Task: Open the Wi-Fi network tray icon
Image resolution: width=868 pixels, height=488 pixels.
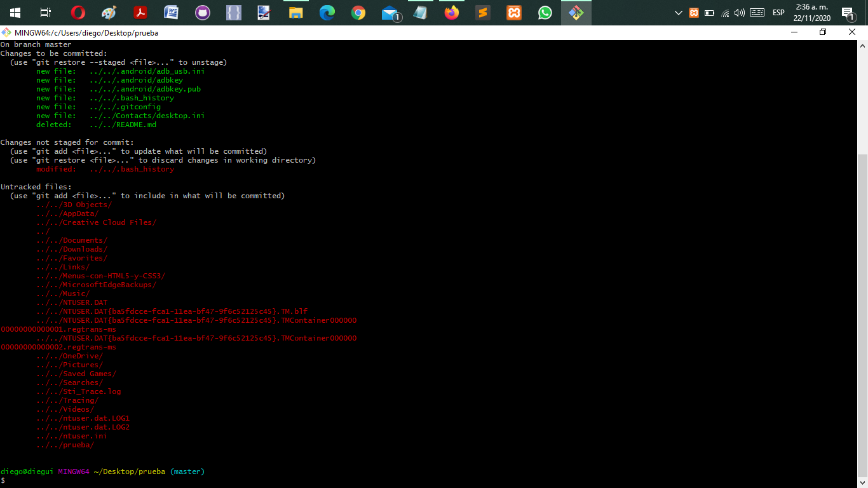Action: 725,13
